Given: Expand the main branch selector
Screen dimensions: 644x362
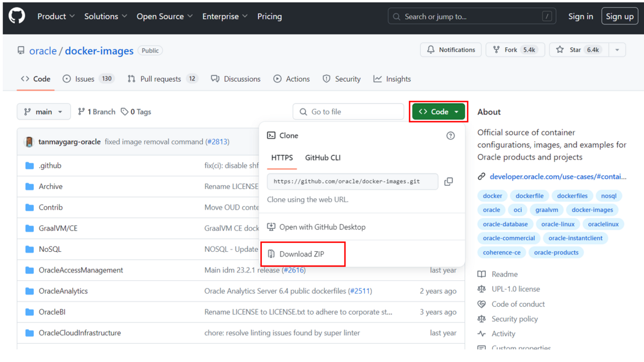Looking at the screenshot, I should point(43,111).
